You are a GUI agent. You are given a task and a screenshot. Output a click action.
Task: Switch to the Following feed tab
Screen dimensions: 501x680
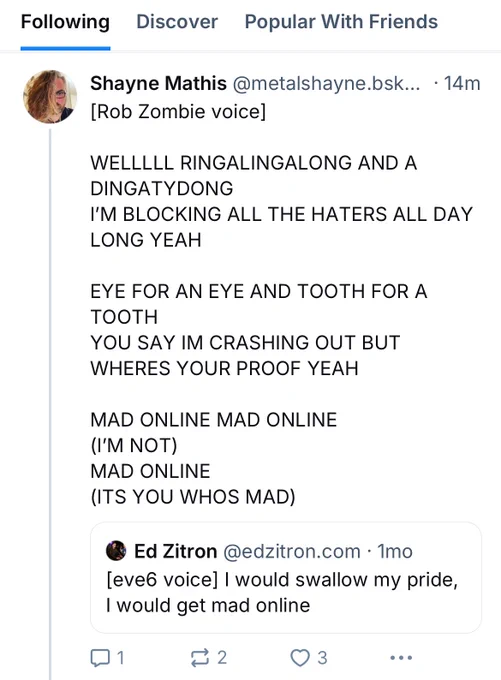(x=65, y=22)
